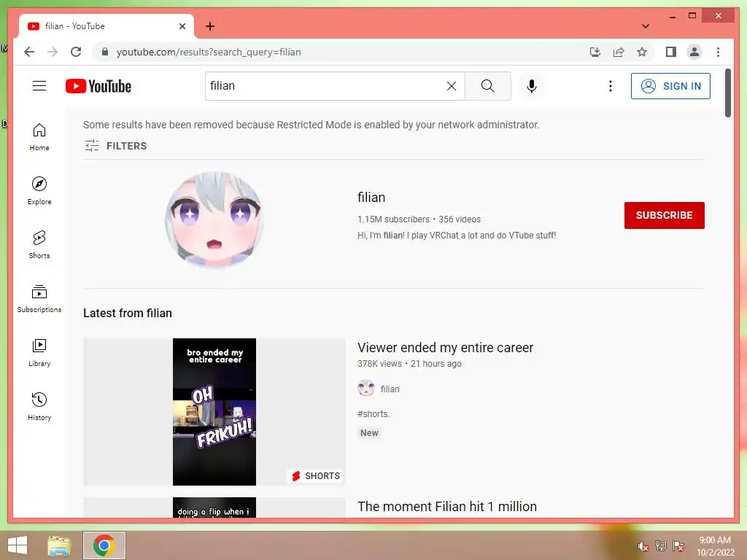The width and height of the screenshot is (747, 560).
Task: Open the filian channel name link
Action: click(x=371, y=197)
